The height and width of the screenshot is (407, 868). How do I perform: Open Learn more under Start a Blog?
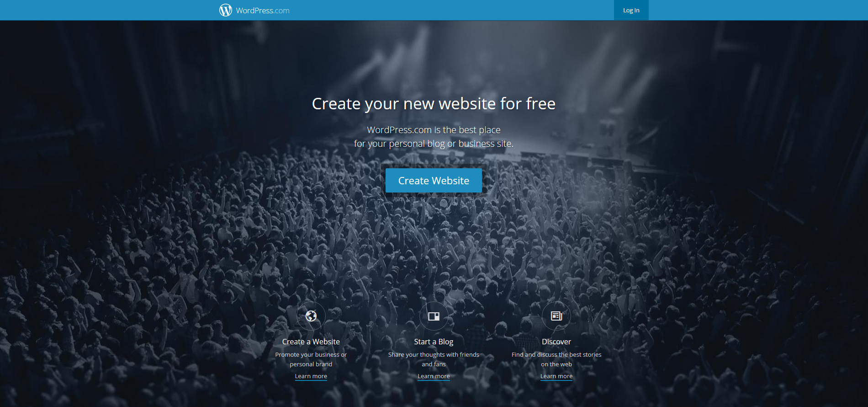434,376
